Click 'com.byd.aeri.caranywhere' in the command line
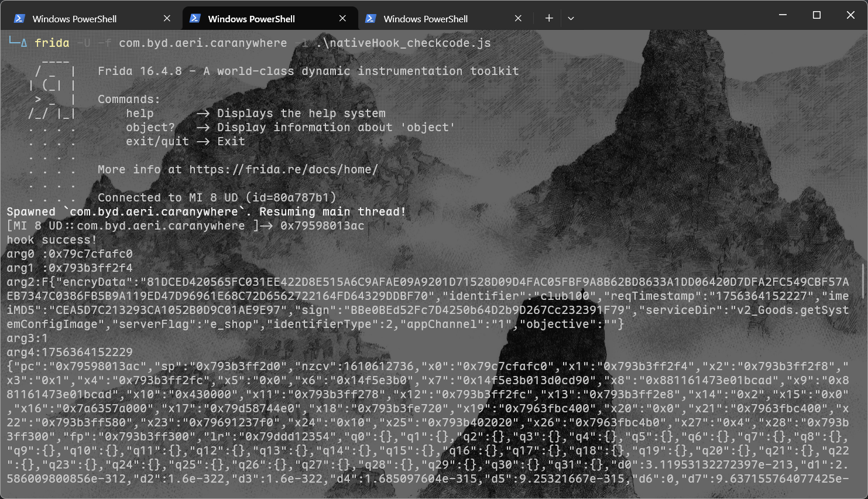 pos(203,43)
